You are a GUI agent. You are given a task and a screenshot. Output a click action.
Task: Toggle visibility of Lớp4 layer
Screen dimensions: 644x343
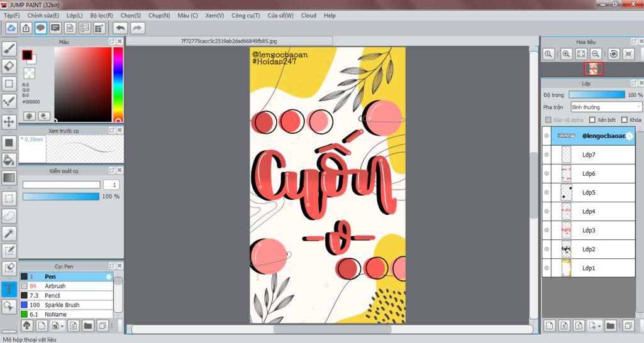click(547, 211)
